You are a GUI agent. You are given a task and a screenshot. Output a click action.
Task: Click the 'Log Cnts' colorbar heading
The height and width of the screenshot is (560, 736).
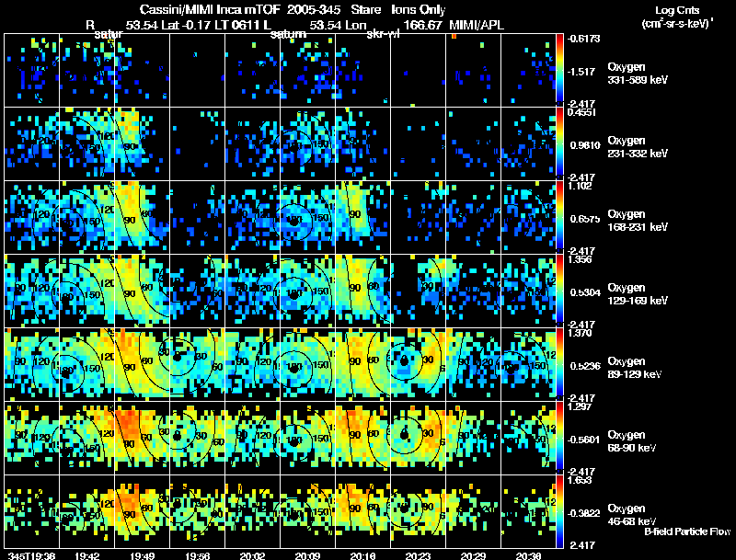pos(677,10)
